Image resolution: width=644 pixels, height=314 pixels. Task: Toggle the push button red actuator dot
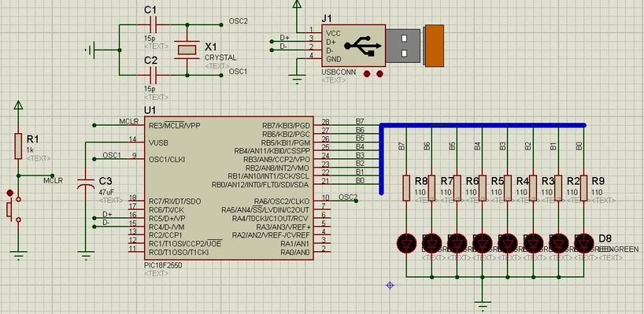(10, 193)
